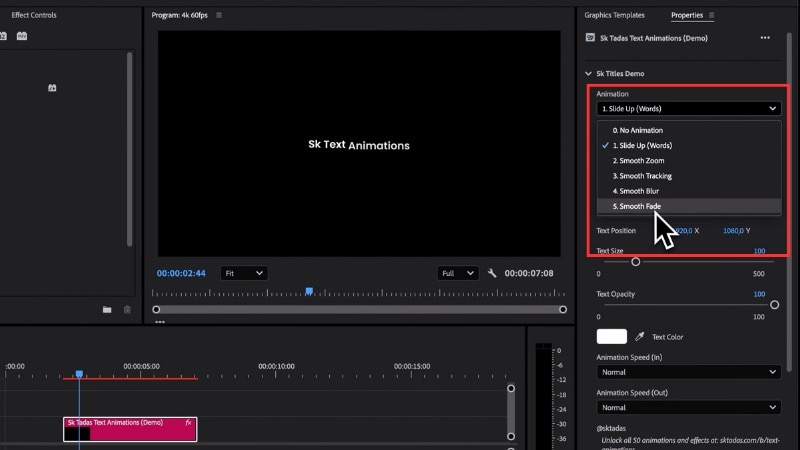
Task: Click the duration timecode 00:00:07:08
Action: click(529, 273)
